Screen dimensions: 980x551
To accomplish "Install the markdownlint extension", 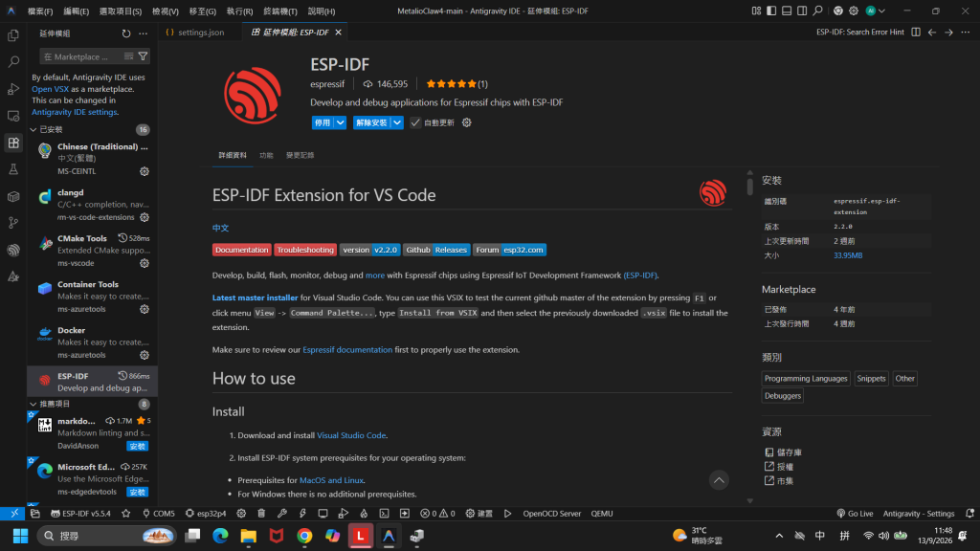I will pos(137,446).
